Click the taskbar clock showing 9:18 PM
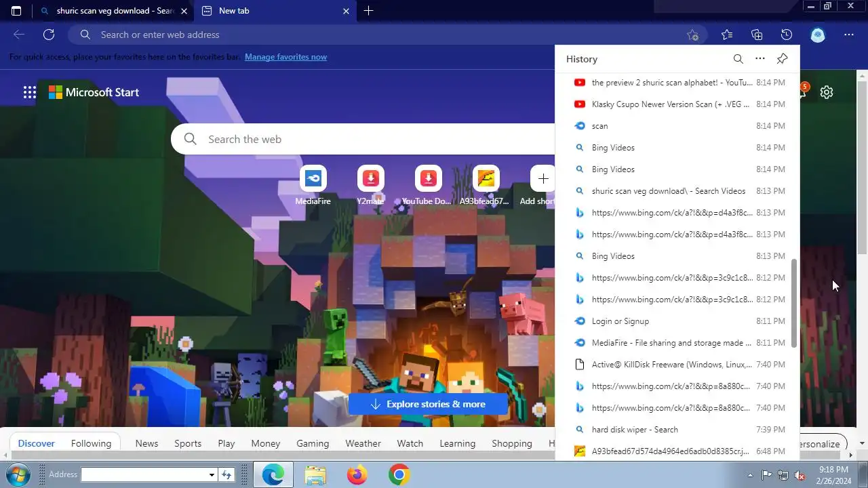Screen dimensions: 868x488 tap(833, 475)
